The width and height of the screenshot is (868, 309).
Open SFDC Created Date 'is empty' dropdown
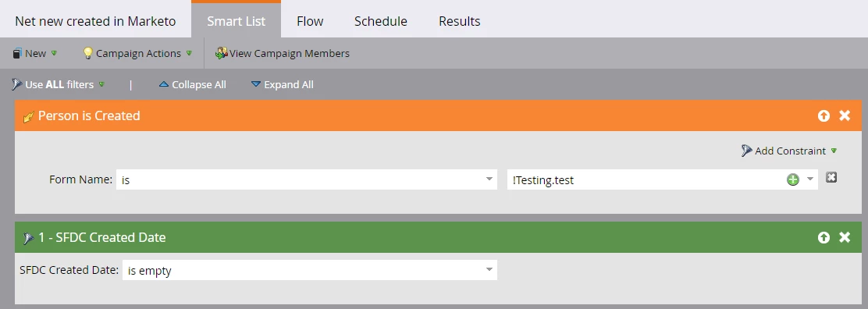click(309, 270)
